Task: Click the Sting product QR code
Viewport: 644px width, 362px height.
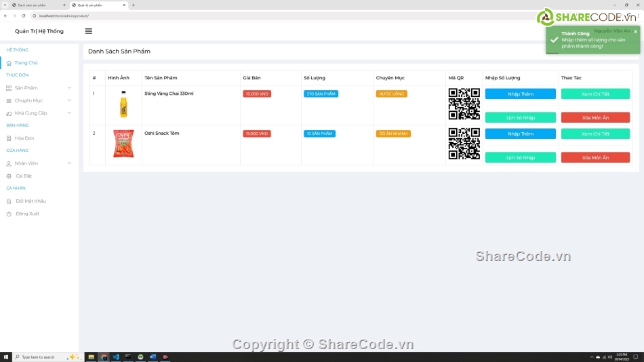Action: (464, 104)
